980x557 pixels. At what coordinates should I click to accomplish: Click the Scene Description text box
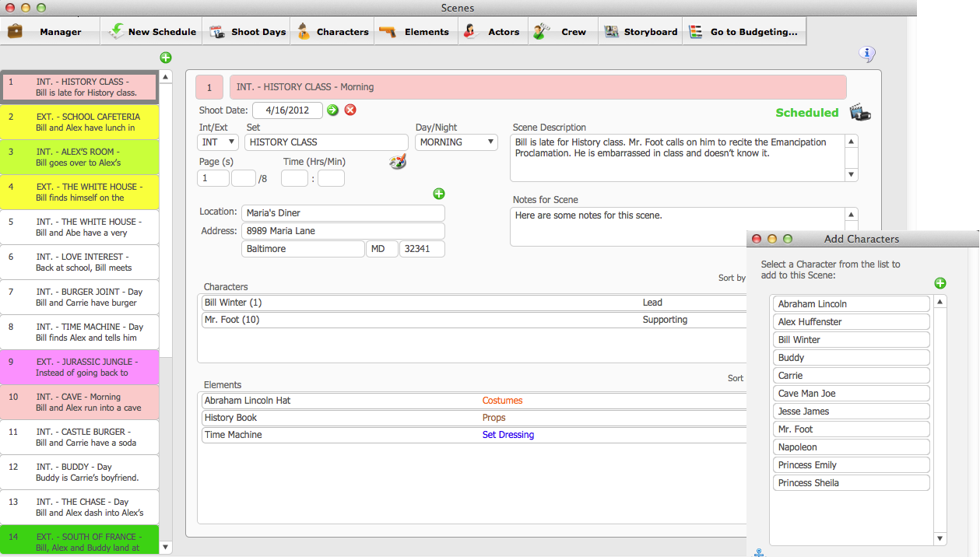[x=677, y=158]
